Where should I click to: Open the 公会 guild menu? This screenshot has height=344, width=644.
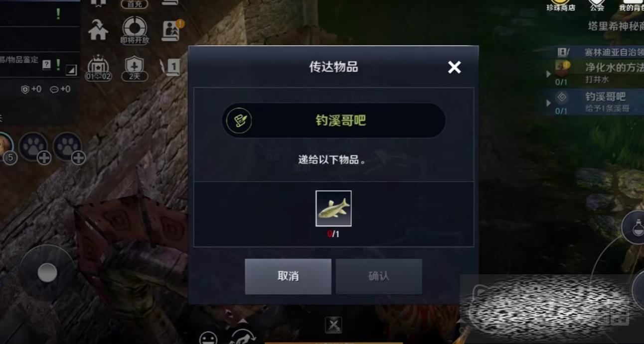[x=597, y=5]
